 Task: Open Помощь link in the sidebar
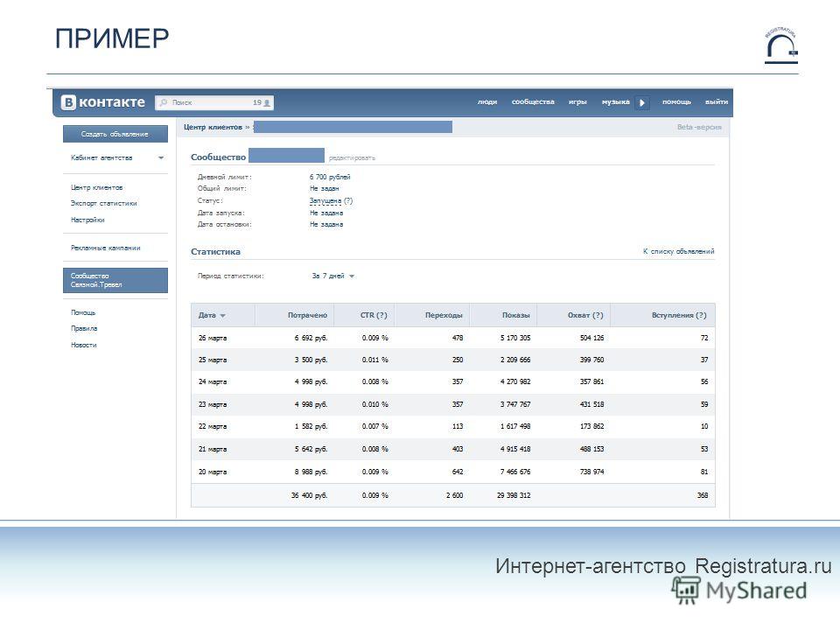[x=83, y=312]
